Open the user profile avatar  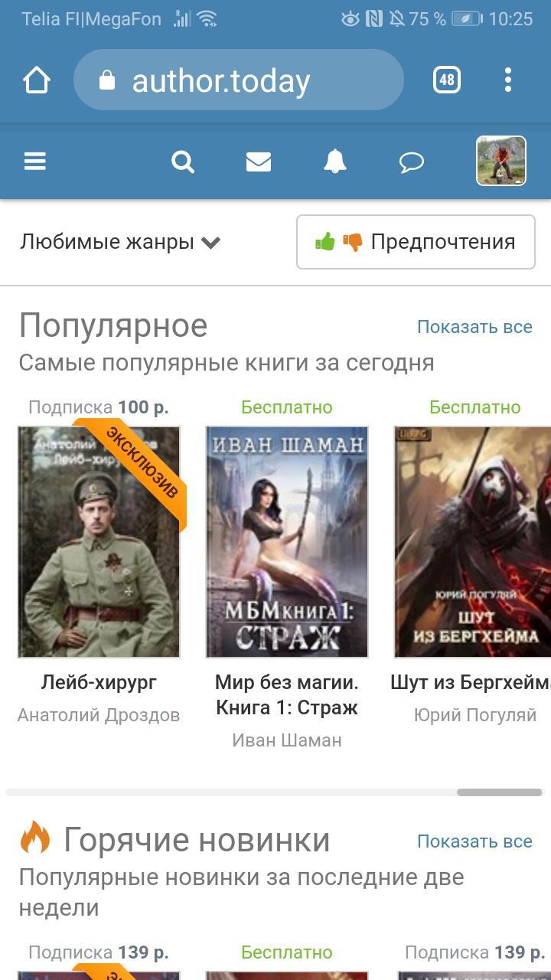tap(501, 161)
